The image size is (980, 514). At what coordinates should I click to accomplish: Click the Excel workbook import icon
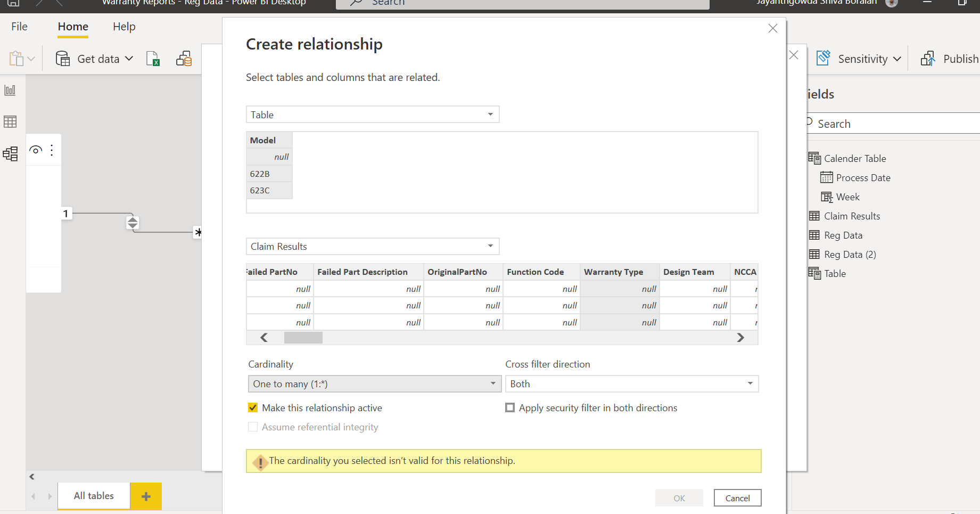pos(153,59)
